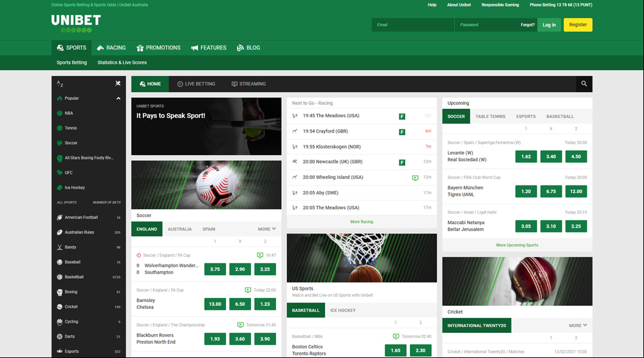This screenshot has width=644, height=358.
Task: Click the pin icon in sidebar header
Action: click(118, 84)
